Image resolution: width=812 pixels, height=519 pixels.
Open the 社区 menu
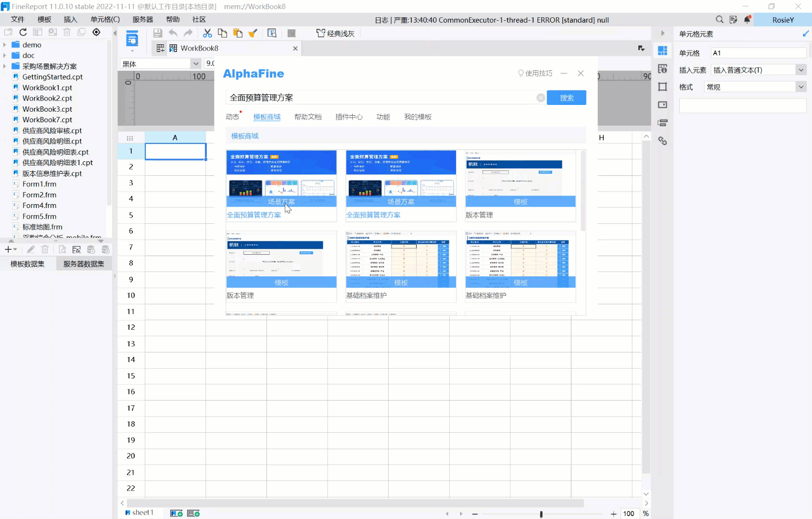click(x=199, y=20)
